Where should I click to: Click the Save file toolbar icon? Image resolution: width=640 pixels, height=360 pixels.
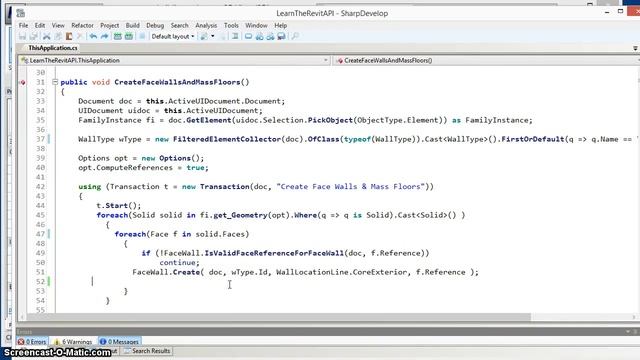[x=22, y=36]
